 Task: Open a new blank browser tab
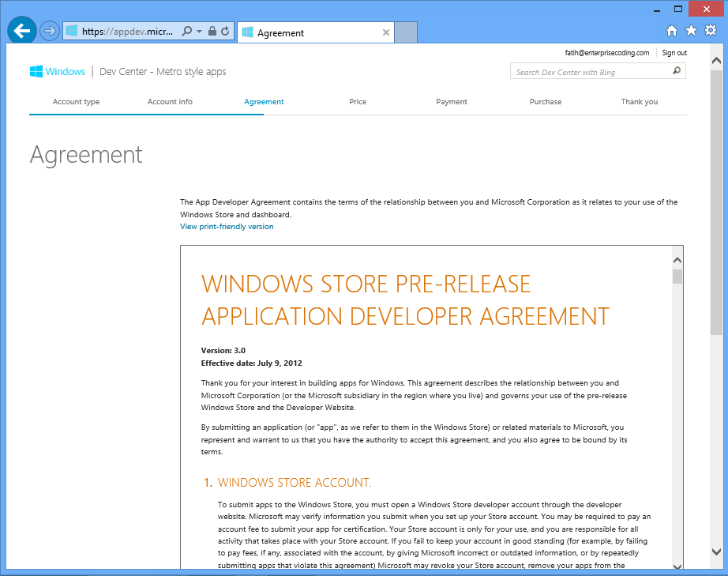(406, 32)
